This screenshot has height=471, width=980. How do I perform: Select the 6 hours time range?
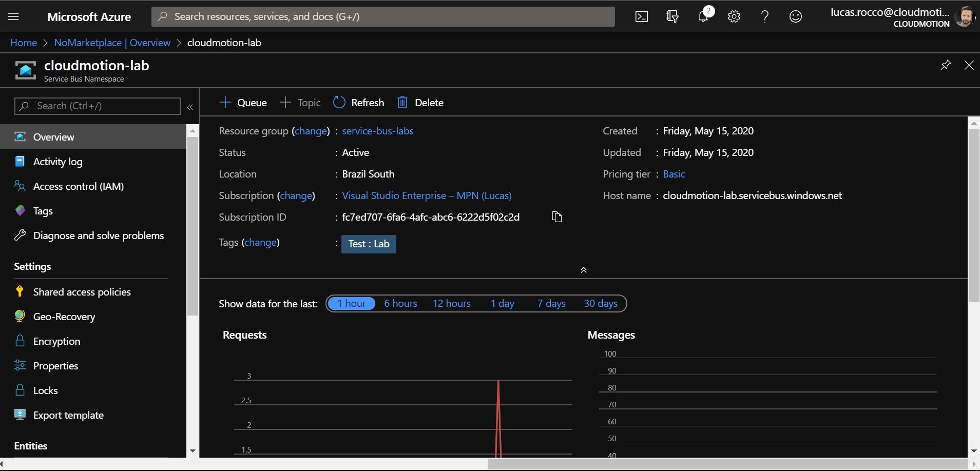tap(401, 303)
